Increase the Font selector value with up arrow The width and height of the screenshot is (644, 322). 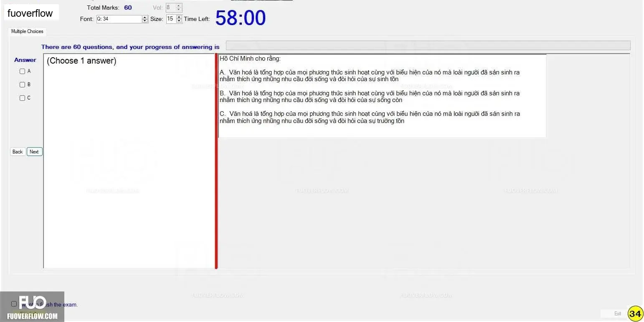pyautogui.click(x=145, y=17)
